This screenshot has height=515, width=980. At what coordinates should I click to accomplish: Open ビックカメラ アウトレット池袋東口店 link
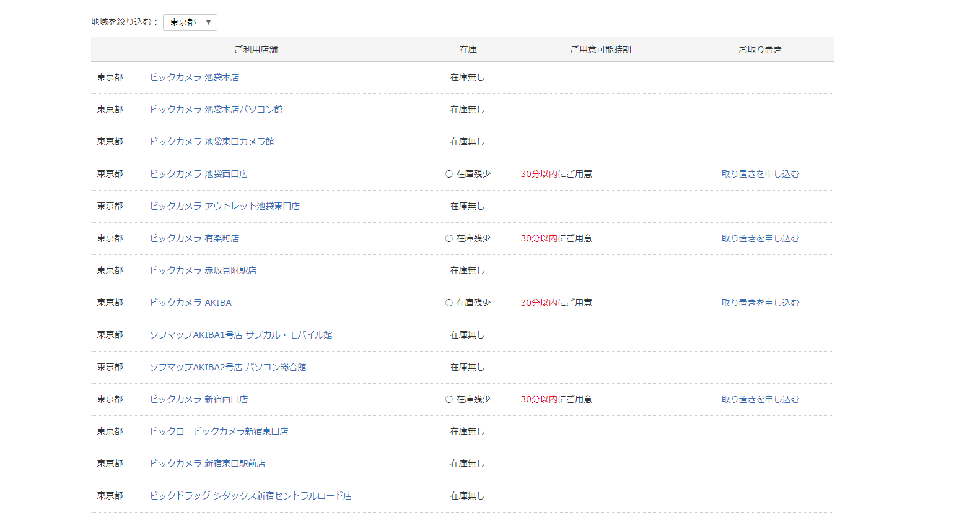pos(225,206)
